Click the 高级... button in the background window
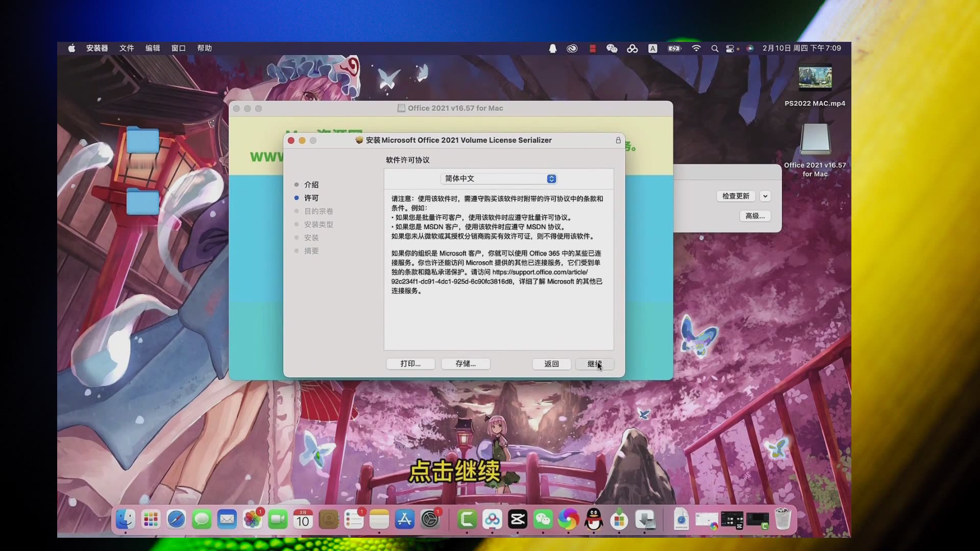 (x=755, y=216)
